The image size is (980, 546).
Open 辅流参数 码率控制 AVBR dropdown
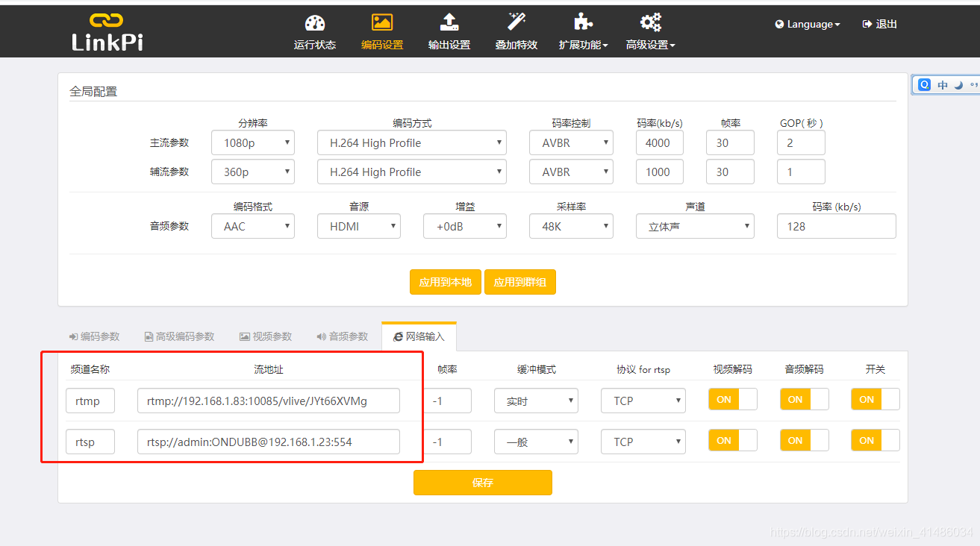point(572,172)
